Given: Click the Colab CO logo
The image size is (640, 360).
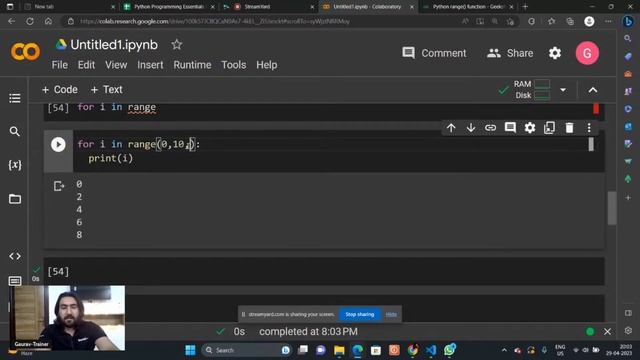Looking at the screenshot, I should pyautogui.click(x=25, y=52).
